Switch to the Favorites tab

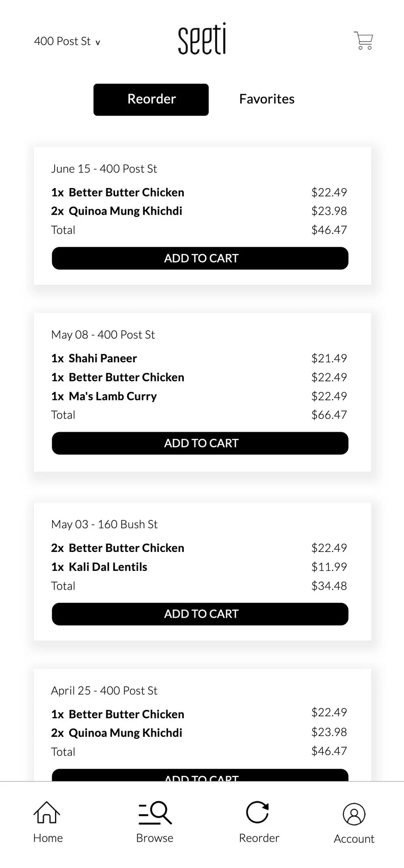[267, 99]
